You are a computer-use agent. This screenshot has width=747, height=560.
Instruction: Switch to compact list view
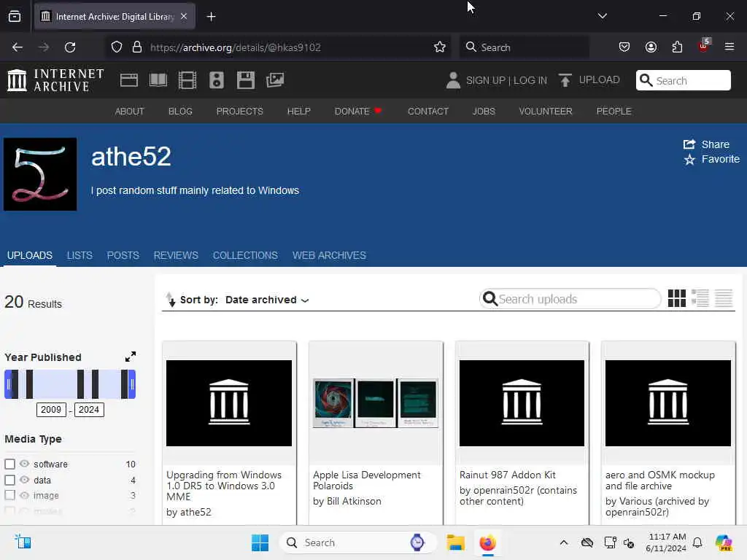coord(724,298)
